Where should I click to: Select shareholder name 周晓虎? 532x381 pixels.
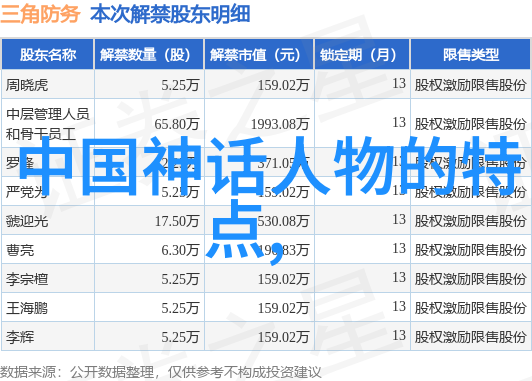click(27, 85)
